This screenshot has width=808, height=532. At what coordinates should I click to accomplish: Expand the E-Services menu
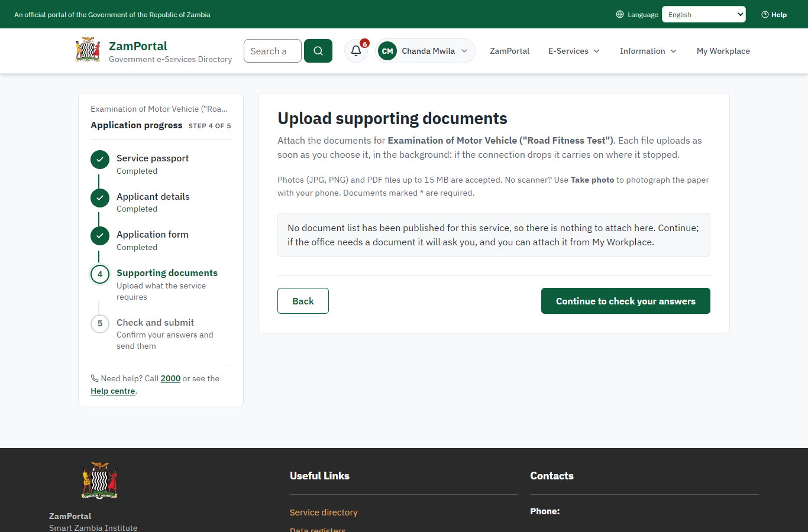[x=574, y=51]
